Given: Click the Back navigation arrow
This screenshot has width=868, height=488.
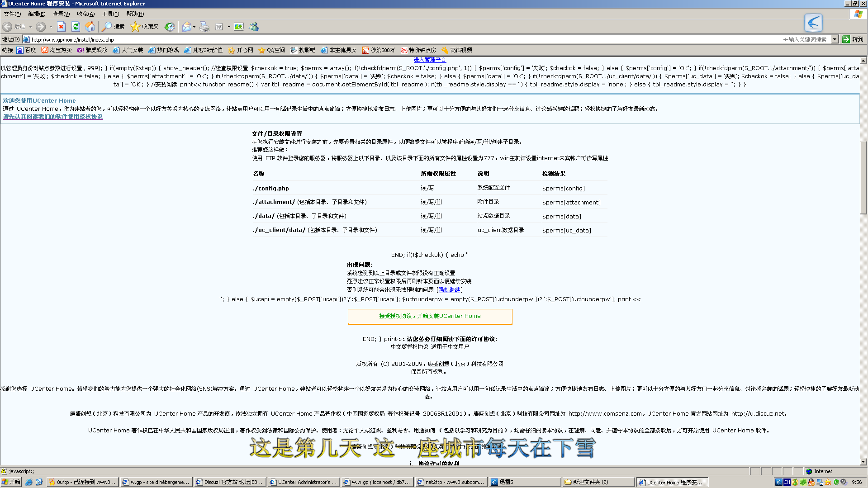Looking at the screenshot, I should click(x=8, y=27).
